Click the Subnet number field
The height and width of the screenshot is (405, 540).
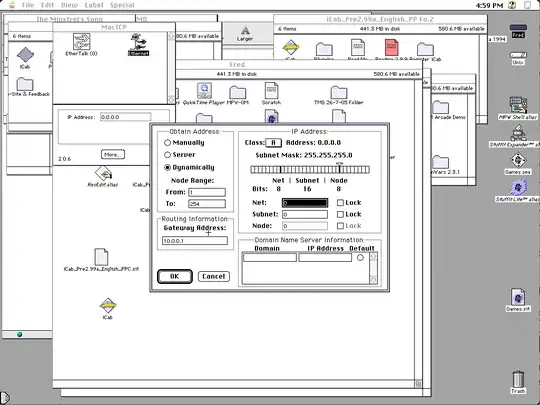[305, 215]
